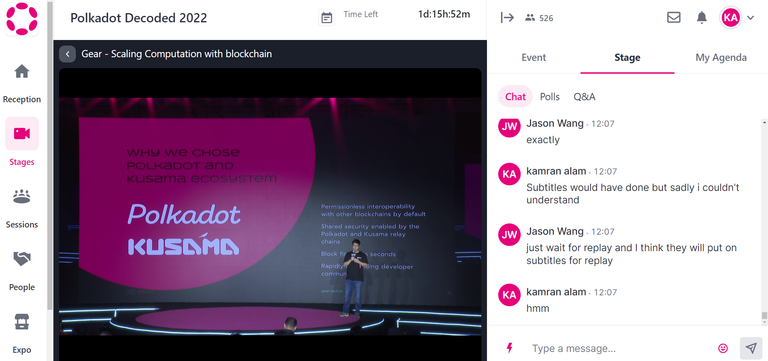Click the Polkadot Decoded 2022 title
Viewport: 768px width, 361px height.
tap(139, 18)
